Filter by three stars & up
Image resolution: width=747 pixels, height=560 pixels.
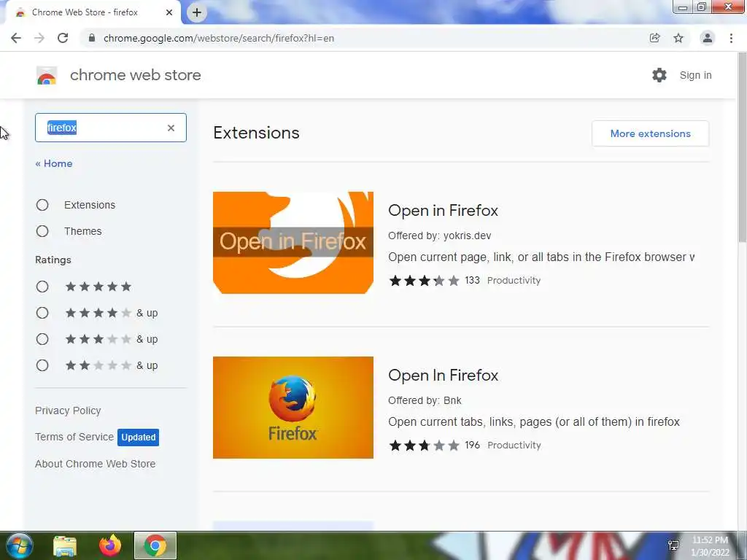42,339
